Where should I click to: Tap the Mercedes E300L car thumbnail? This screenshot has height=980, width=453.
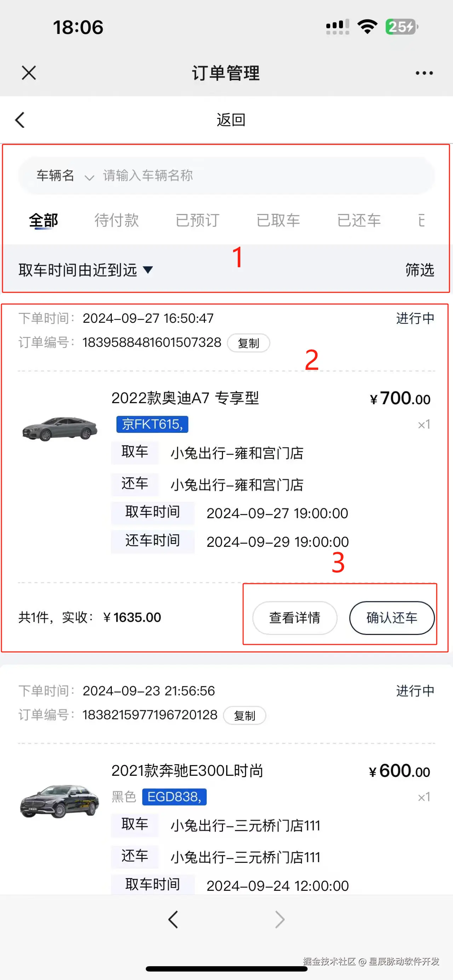[60, 801]
